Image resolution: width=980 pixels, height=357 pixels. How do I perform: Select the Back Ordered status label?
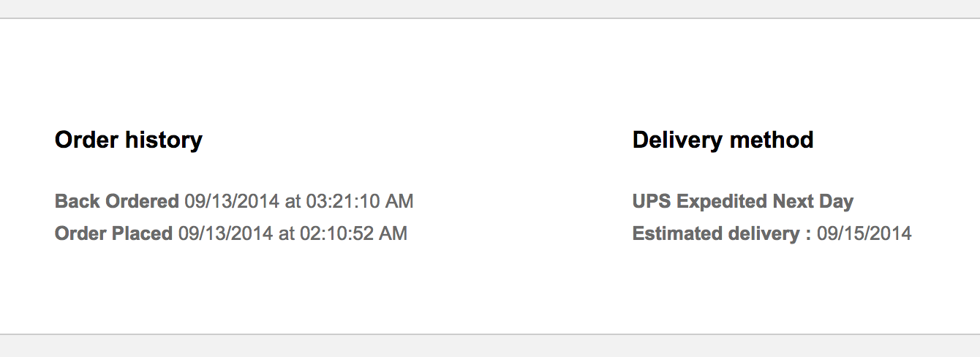pos(117,201)
